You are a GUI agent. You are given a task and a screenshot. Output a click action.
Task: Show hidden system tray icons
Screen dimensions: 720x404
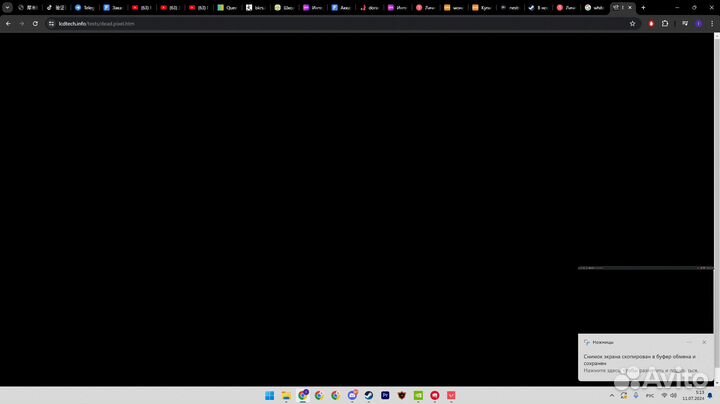612,395
